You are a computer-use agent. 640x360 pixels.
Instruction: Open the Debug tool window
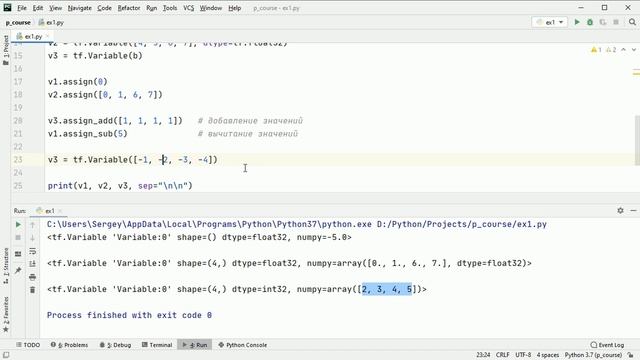click(x=116, y=345)
